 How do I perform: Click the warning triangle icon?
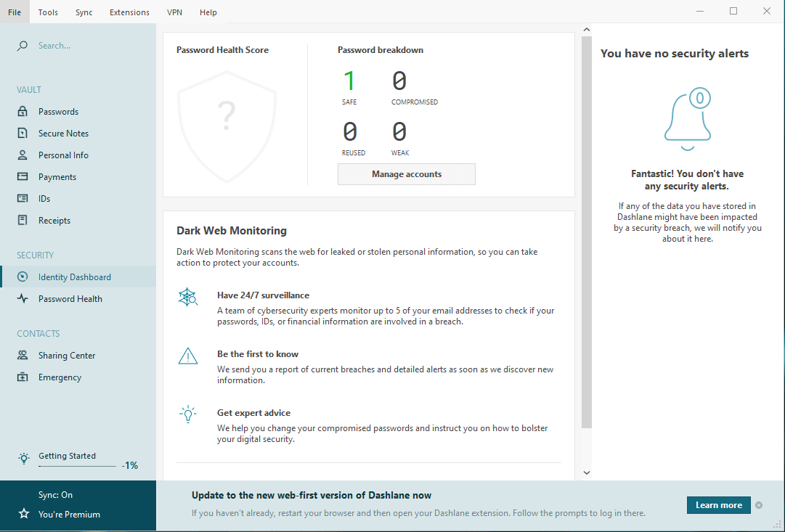point(188,356)
